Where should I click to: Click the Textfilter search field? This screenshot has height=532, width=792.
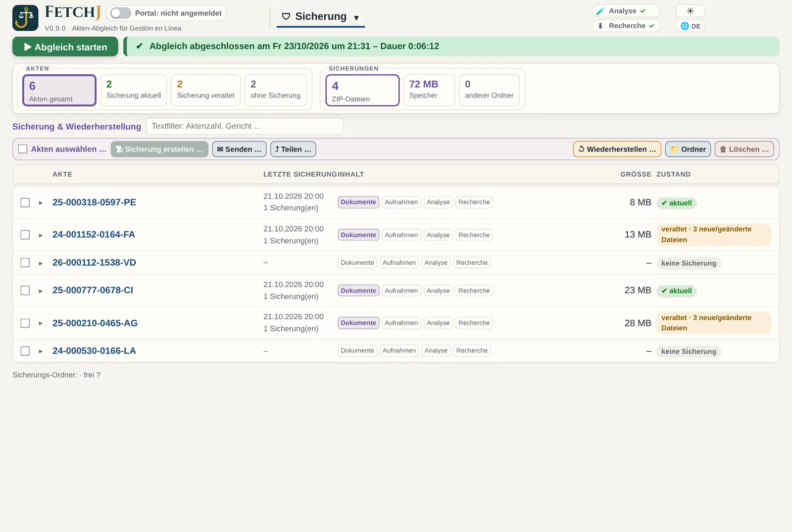click(245, 126)
